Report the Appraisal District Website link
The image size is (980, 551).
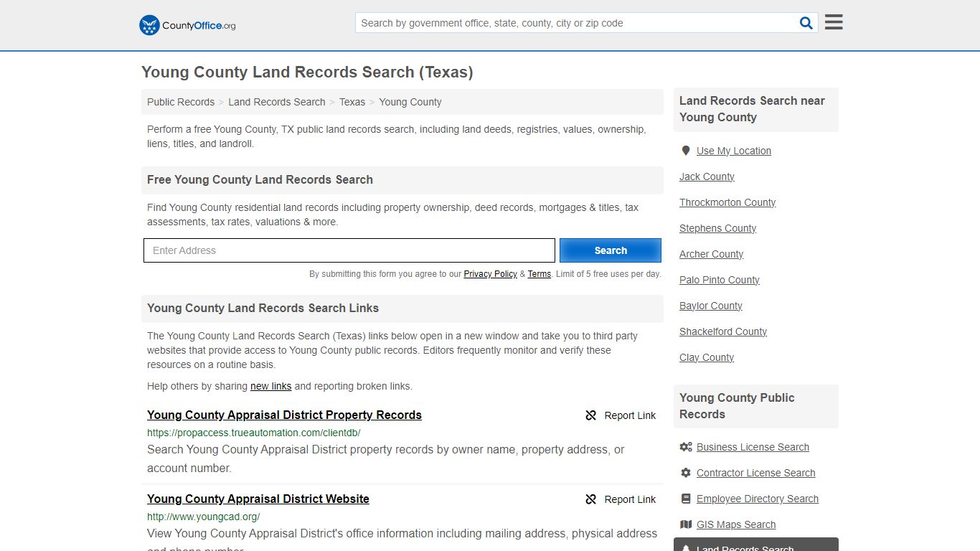[621, 499]
